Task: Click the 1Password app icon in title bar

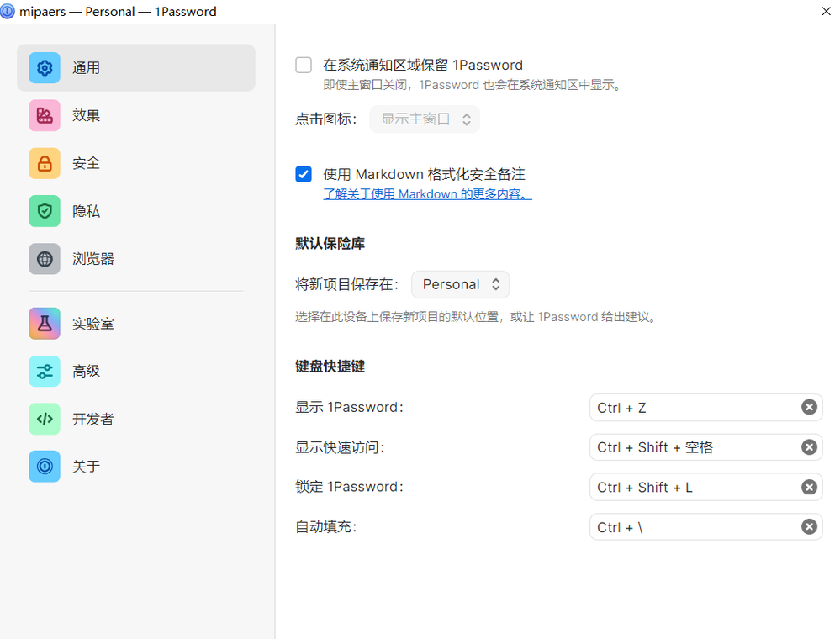Action: [8, 11]
